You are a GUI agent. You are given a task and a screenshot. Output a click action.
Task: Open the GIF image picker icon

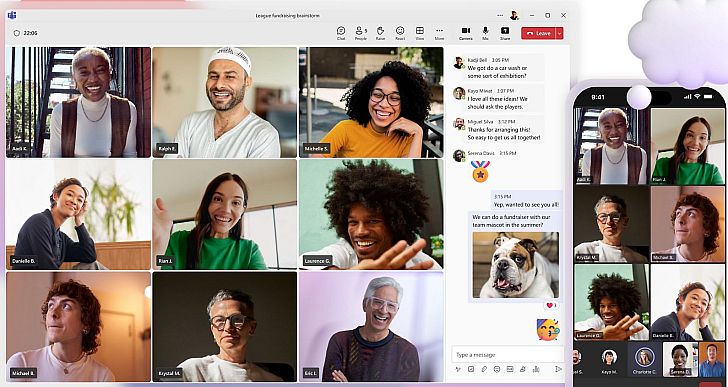point(510,369)
